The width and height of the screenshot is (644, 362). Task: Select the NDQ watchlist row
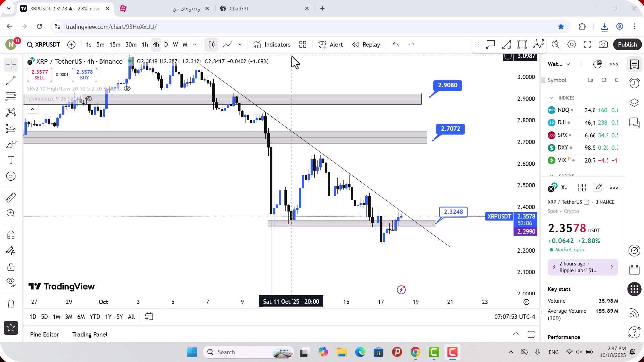point(583,110)
